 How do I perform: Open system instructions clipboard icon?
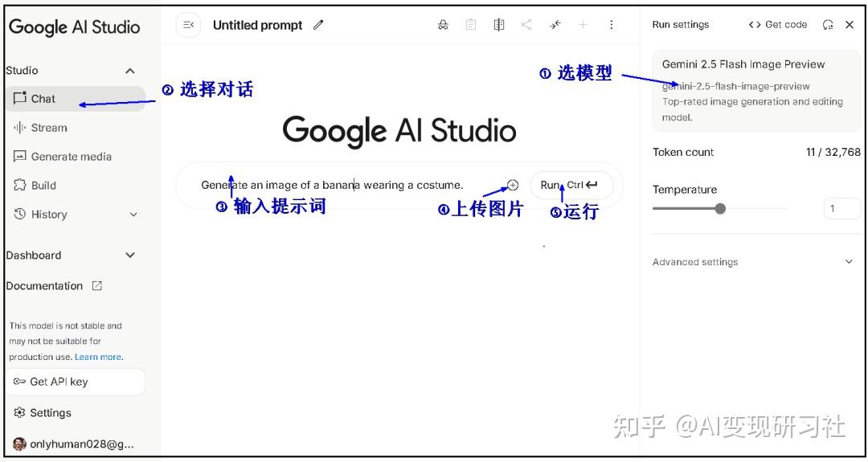tap(470, 25)
